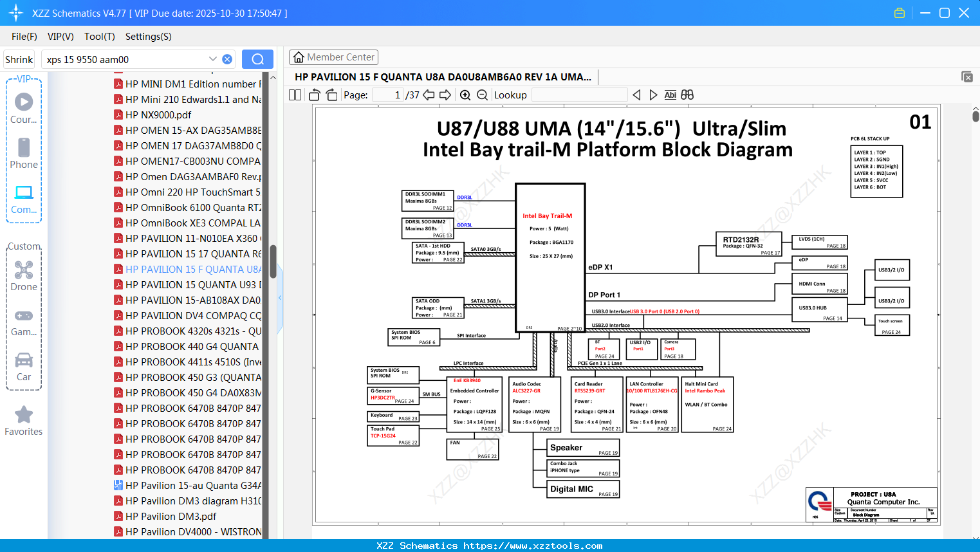The image size is (980, 552).
Task: Click the search text field
Action: [125, 59]
